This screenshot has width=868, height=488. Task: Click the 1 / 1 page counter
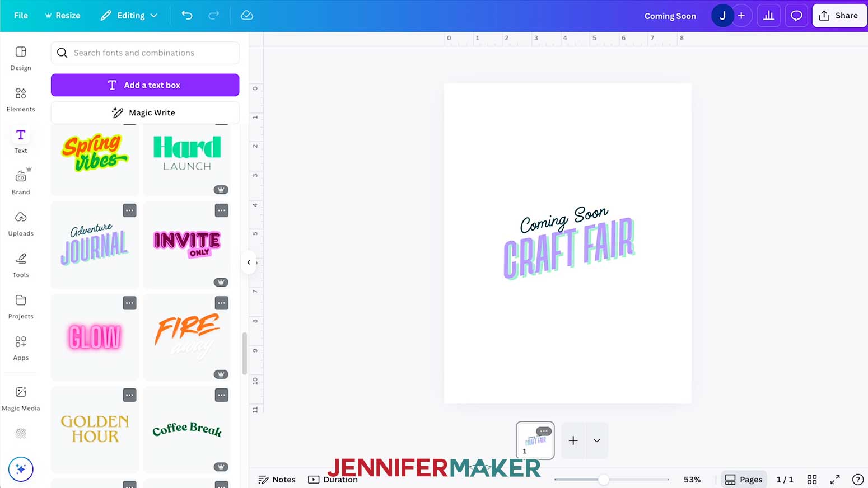pos(785,480)
